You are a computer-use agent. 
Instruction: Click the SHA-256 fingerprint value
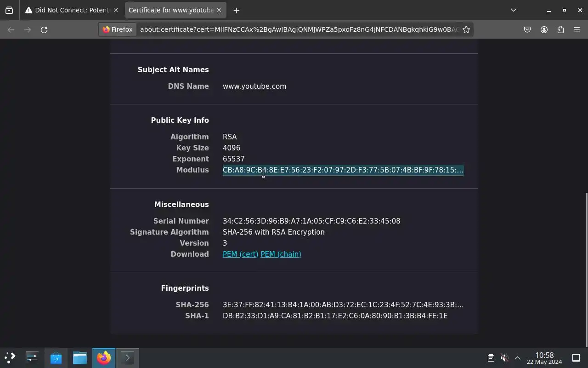tap(343, 305)
